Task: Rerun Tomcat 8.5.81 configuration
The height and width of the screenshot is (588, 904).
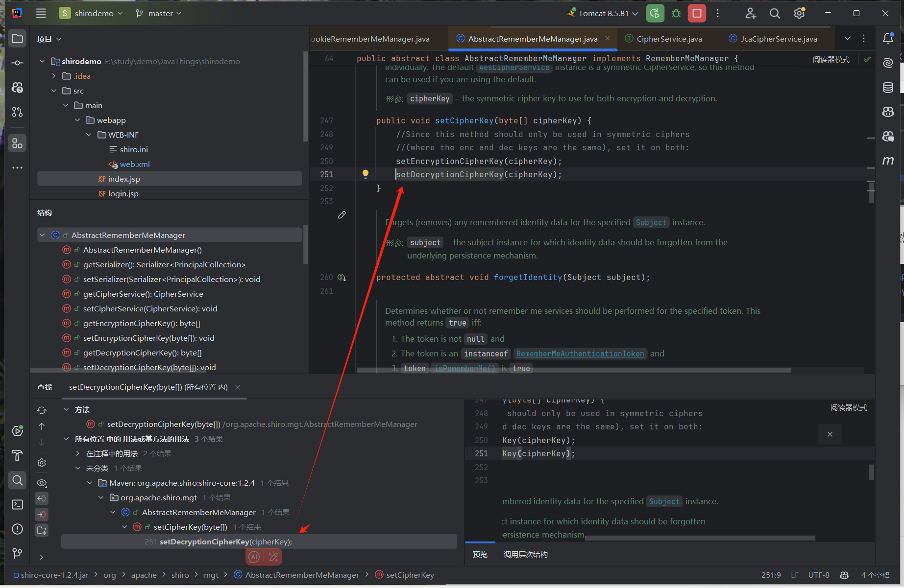Action: (655, 13)
